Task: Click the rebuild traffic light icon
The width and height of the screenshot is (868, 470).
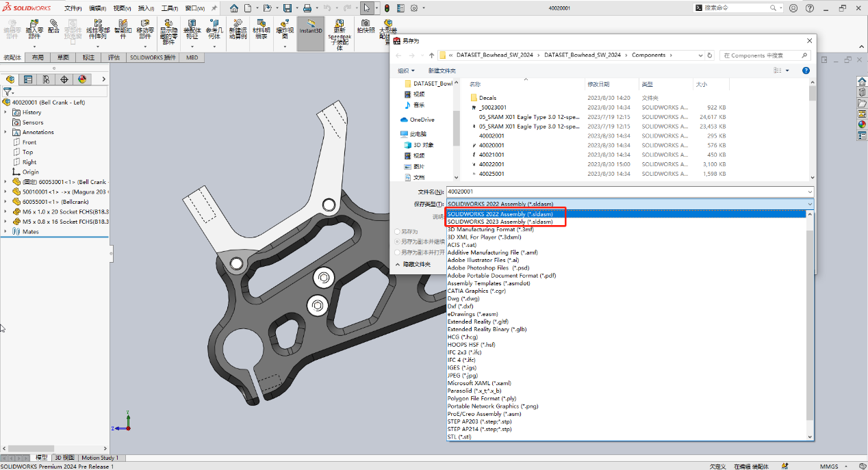Action: pos(386,8)
